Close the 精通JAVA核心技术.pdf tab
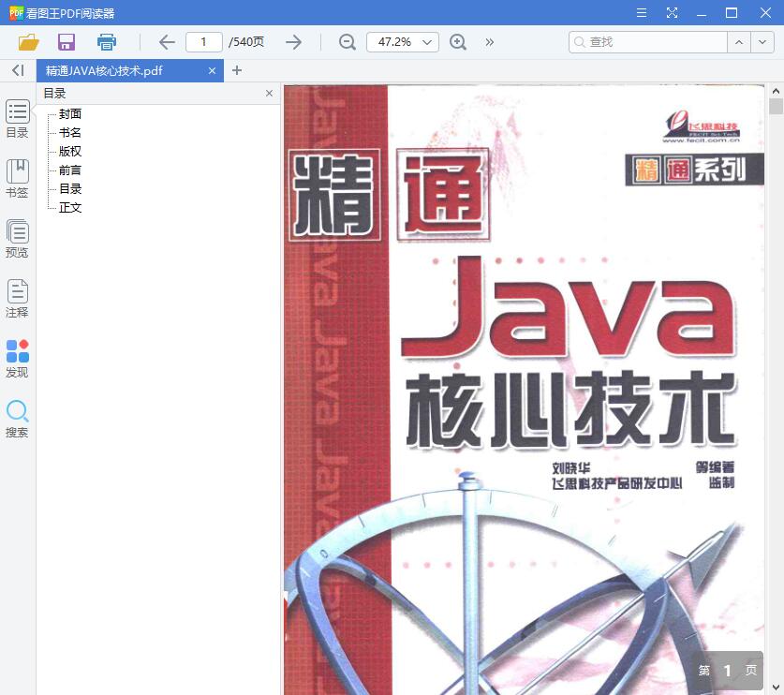 [212, 71]
